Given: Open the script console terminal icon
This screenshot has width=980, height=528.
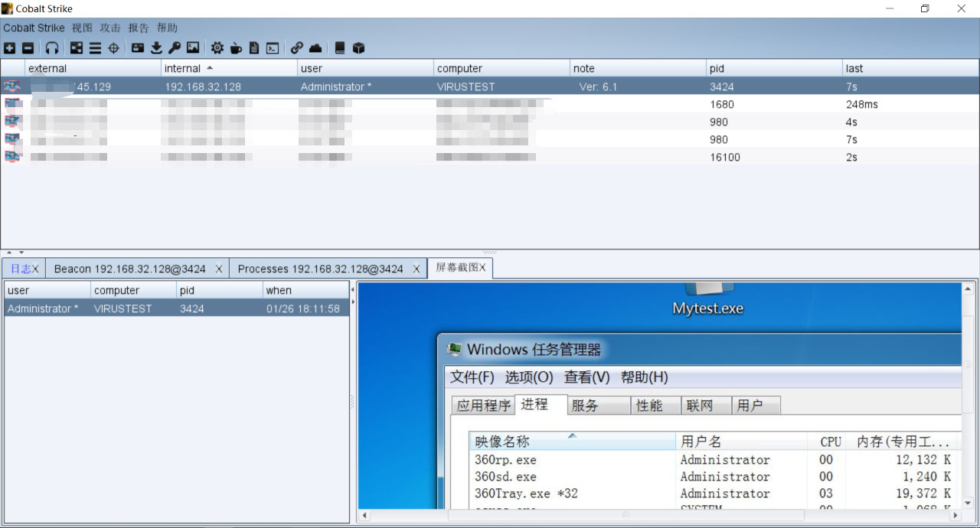Looking at the screenshot, I should (273, 48).
